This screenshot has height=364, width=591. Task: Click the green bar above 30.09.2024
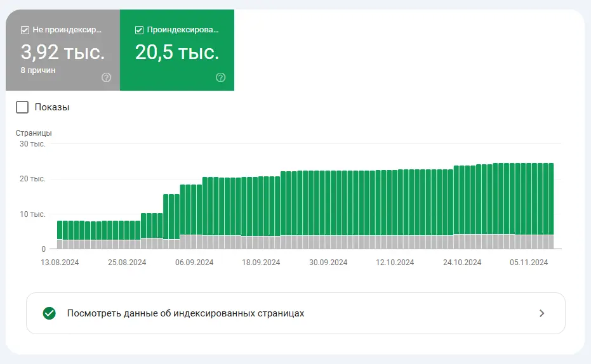328,204
